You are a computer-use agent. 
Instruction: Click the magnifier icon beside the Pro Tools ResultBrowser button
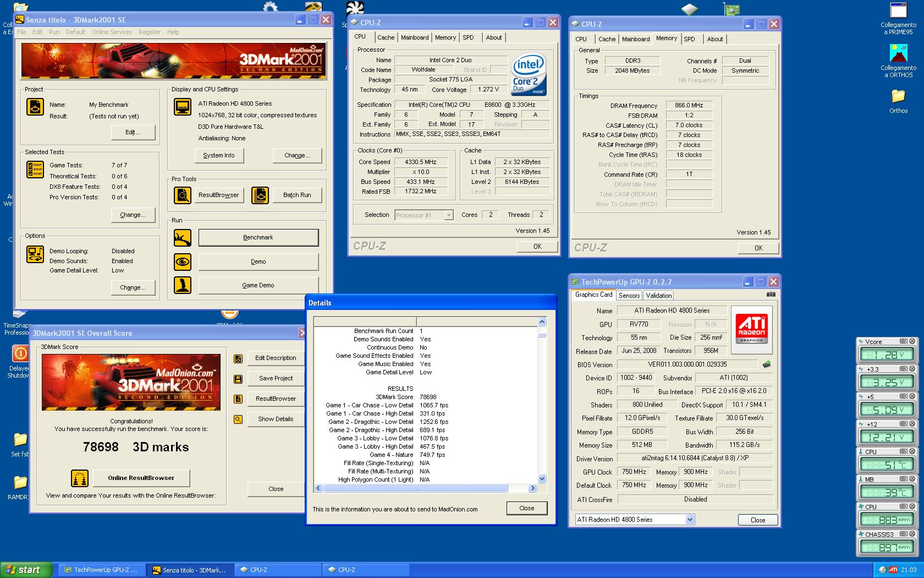tap(183, 195)
